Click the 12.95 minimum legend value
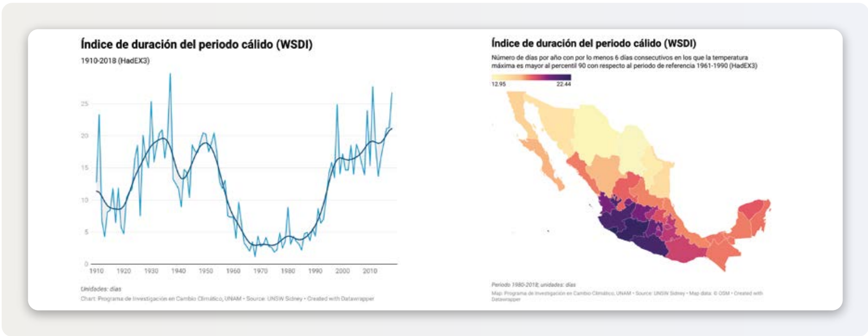 498,84
